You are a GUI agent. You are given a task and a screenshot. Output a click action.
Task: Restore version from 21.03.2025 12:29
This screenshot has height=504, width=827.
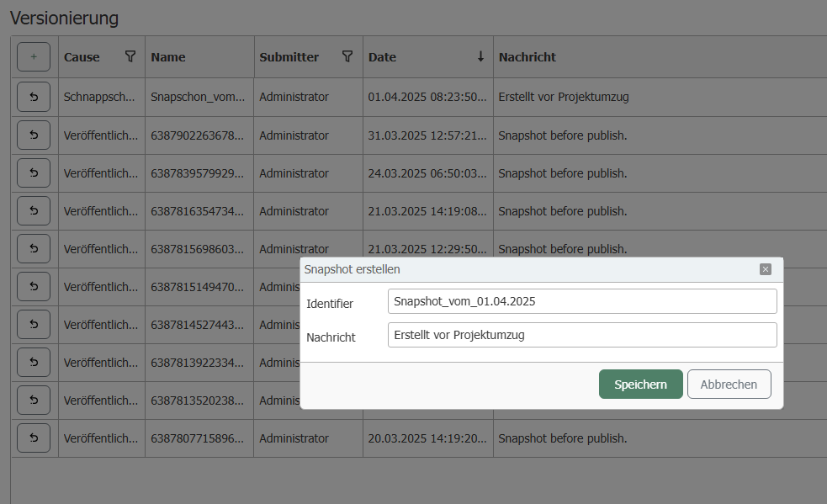click(x=34, y=249)
